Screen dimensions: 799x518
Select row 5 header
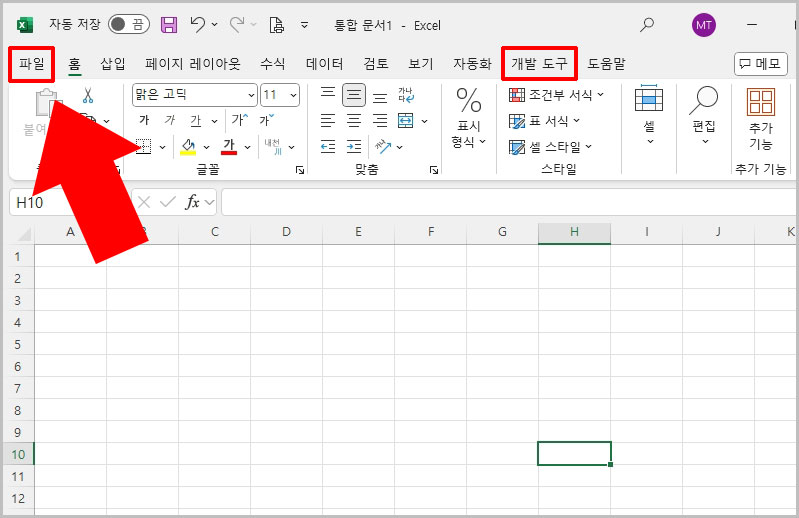click(18, 344)
